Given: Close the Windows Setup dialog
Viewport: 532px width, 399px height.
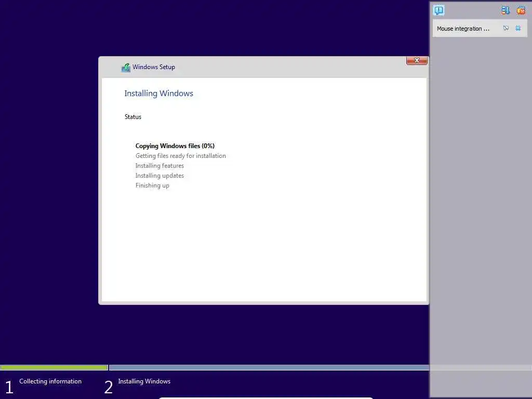Looking at the screenshot, I should point(417,60).
